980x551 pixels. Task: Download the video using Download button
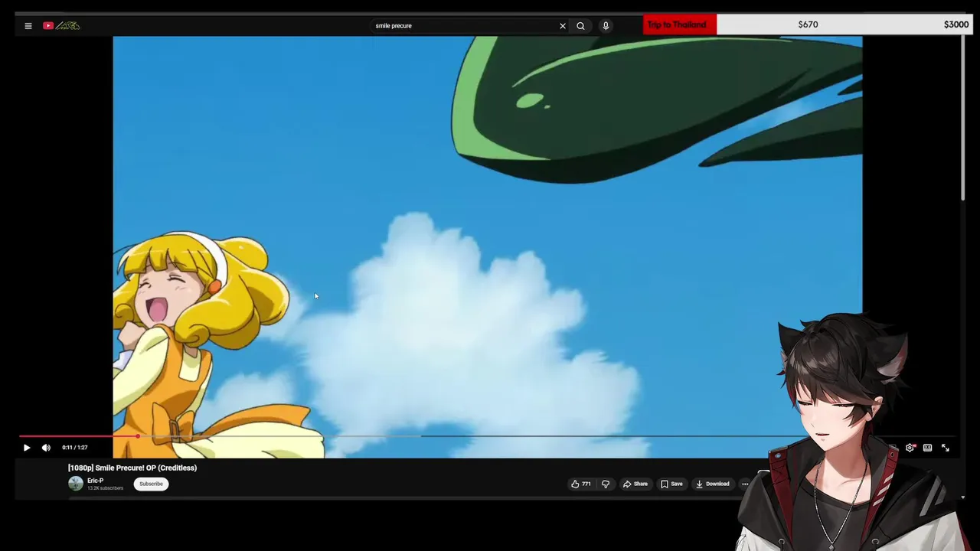tap(712, 484)
